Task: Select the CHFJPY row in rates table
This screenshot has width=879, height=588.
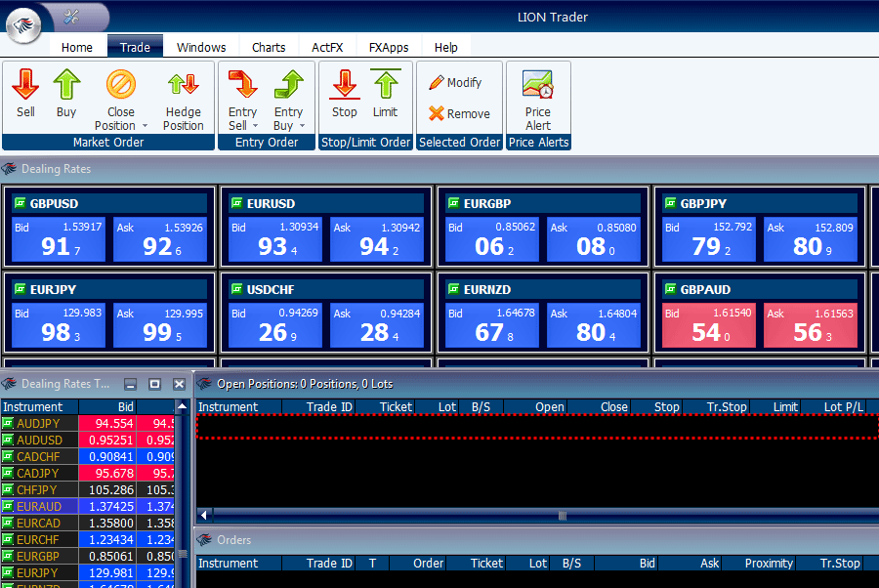Action: pyautogui.click(x=88, y=490)
